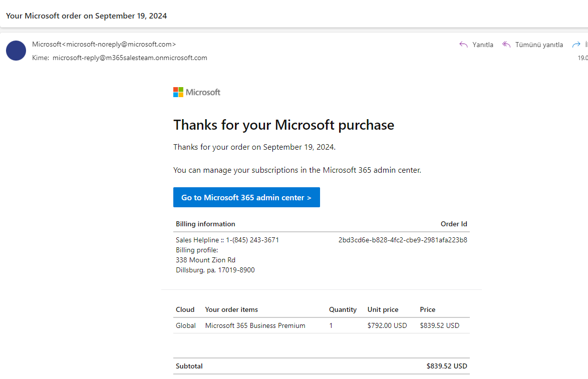The width and height of the screenshot is (588, 379).
Task: Click the Microsoft four-color logo
Action: [178, 92]
